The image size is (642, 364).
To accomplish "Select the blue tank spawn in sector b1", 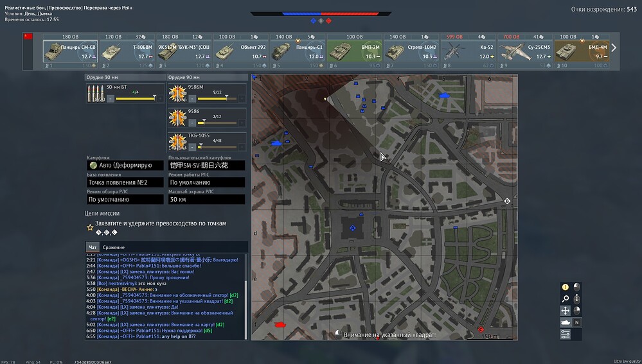I will pos(277,143).
